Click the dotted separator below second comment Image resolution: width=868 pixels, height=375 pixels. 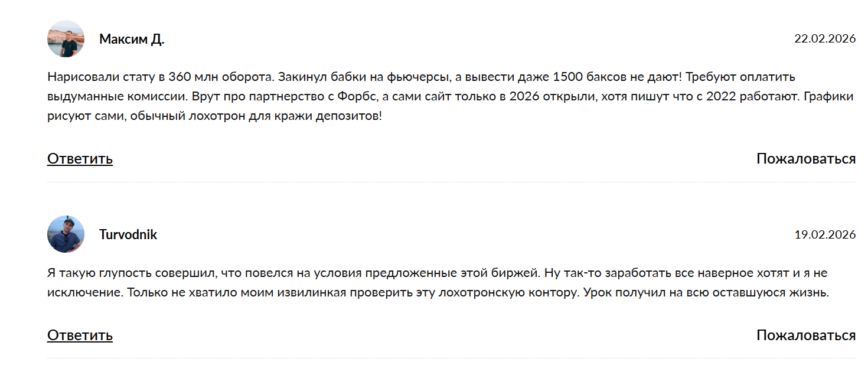(434, 358)
